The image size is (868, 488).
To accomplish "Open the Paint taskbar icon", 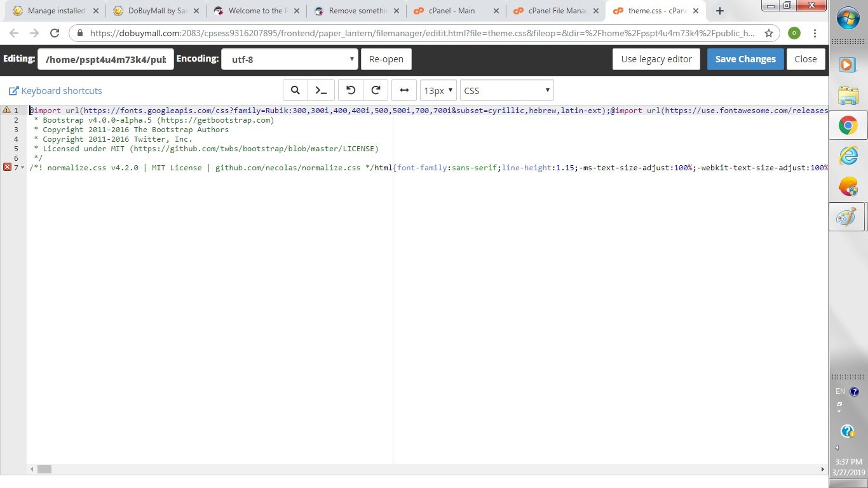I will point(848,217).
